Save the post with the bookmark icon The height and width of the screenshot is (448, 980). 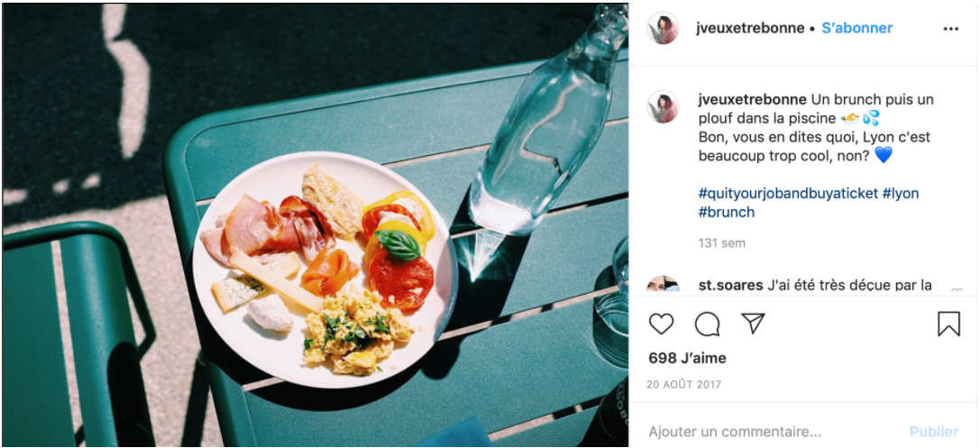pyautogui.click(x=948, y=324)
